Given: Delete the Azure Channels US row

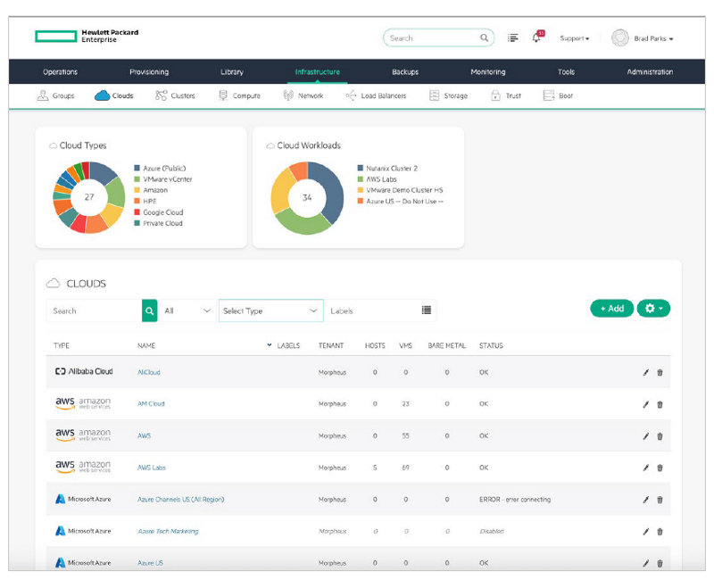Looking at the screenshot, I should 660,500.
